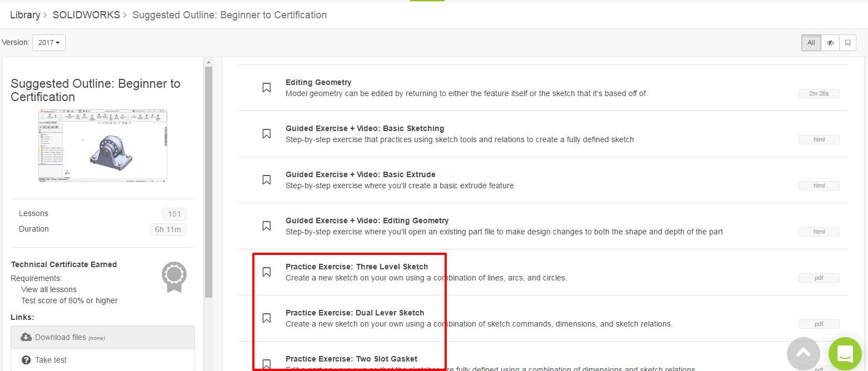
Task: Bookmark Practice Exercise Dual Lever Sketch
Action: 267,318
